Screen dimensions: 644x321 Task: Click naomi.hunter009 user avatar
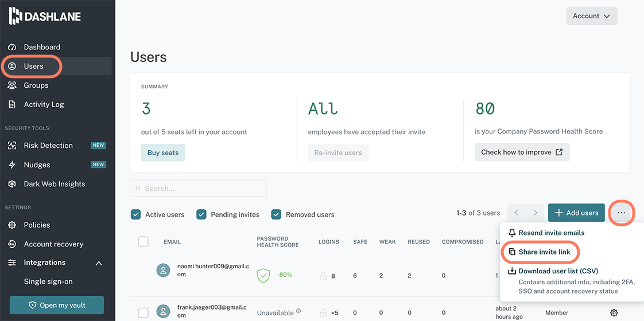[x=164, y=270]
